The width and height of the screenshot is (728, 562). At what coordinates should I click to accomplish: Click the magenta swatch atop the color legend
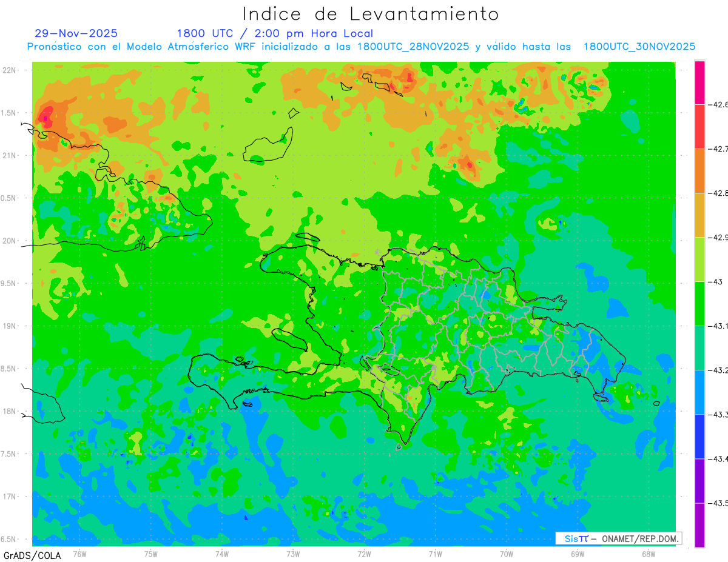699,82
